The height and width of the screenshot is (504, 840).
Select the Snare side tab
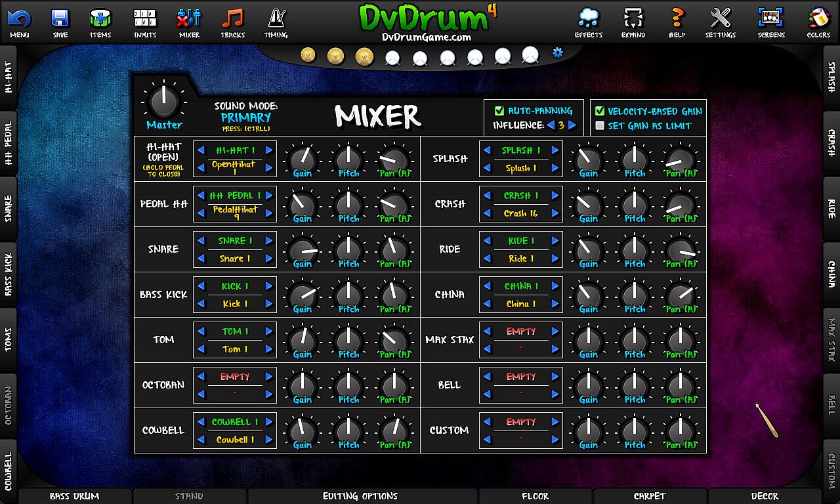[8, 209]
